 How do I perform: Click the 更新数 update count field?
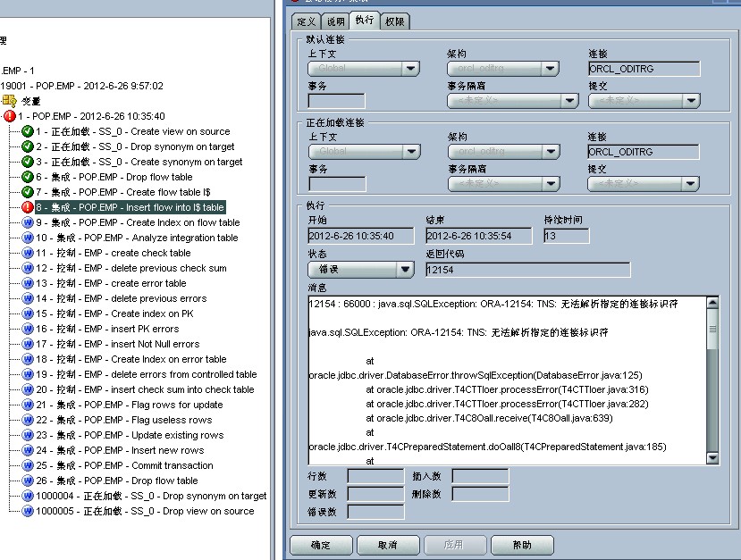click(x=375, y=494)
